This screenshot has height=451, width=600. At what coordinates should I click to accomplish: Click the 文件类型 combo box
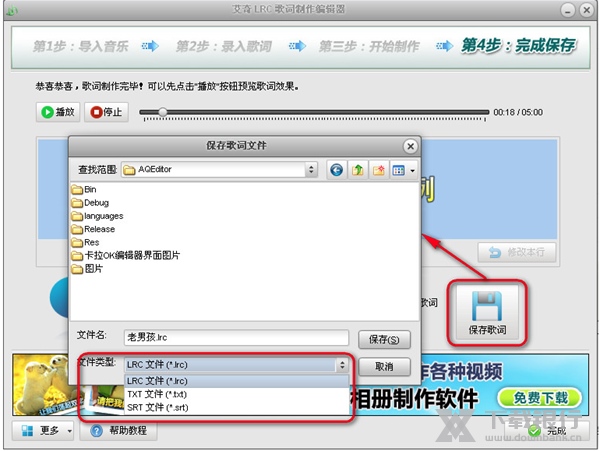pos(236,365)
